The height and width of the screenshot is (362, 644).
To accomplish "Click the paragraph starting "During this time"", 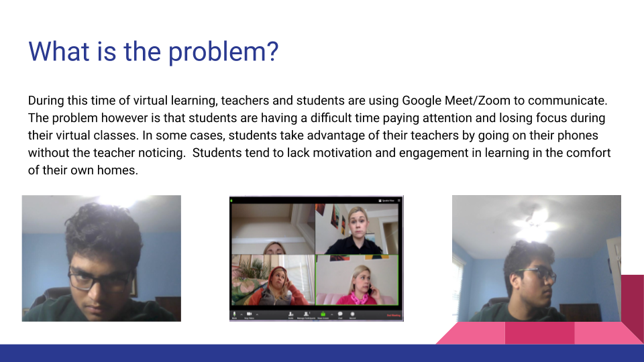I will click(x=319, y=135).
